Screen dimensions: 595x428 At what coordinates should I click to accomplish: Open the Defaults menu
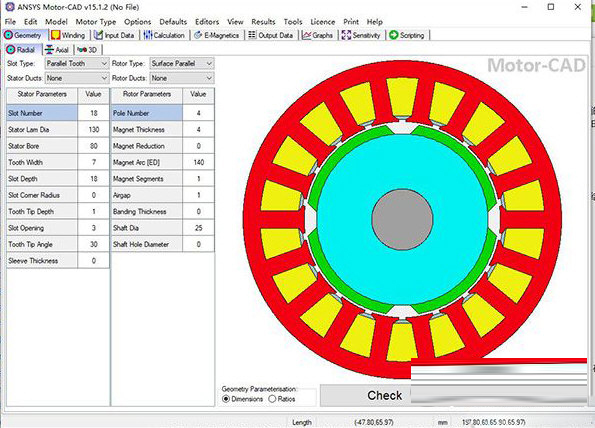pos(173,22)
